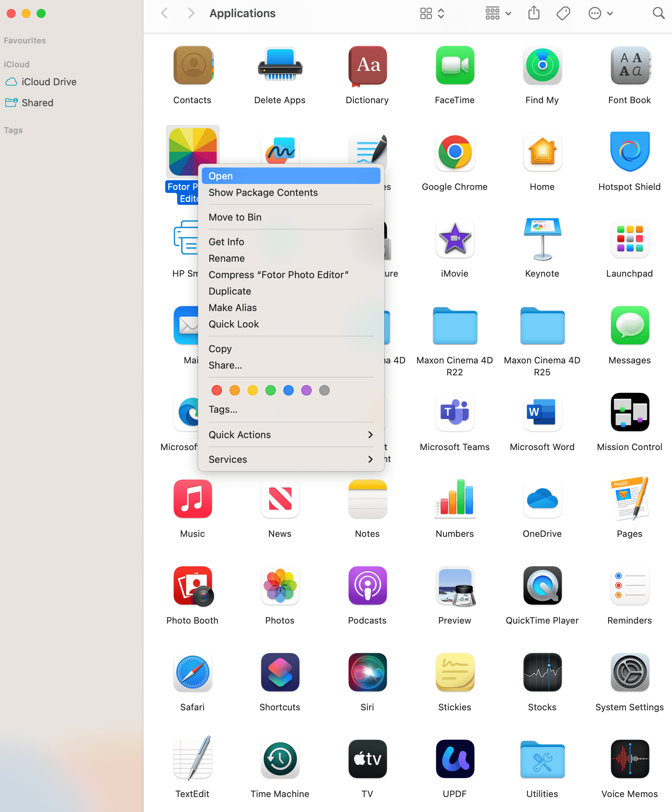
Task: Expand the Quick Actions submenu
Action: (291, 435)
